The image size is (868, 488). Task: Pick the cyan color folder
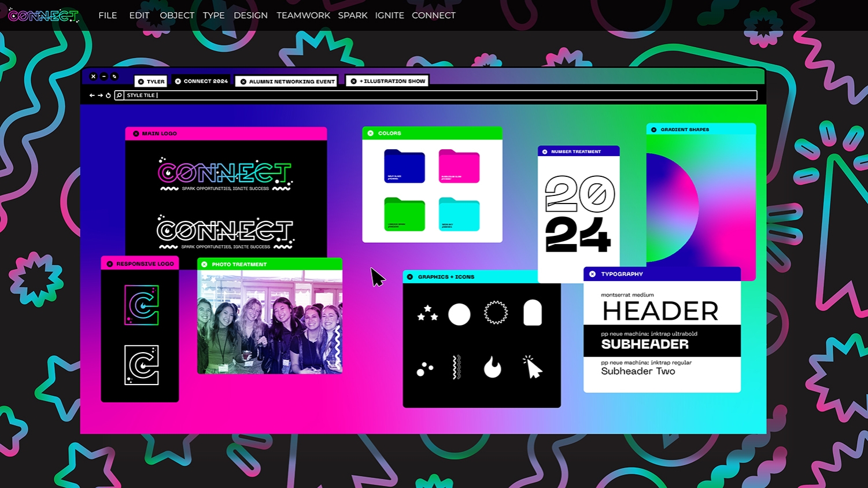coord(459,215)
